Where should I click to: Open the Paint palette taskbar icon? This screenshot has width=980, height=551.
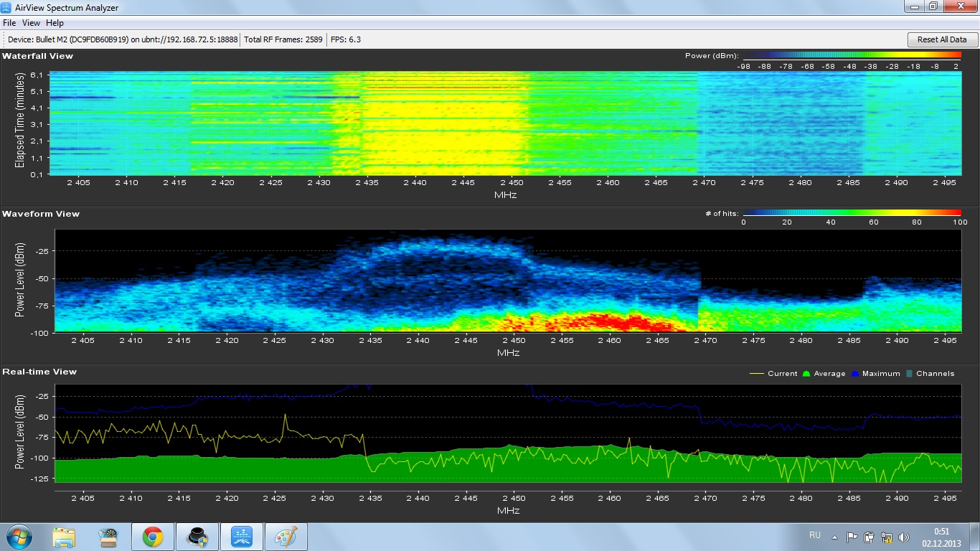(x=286, y=537)
